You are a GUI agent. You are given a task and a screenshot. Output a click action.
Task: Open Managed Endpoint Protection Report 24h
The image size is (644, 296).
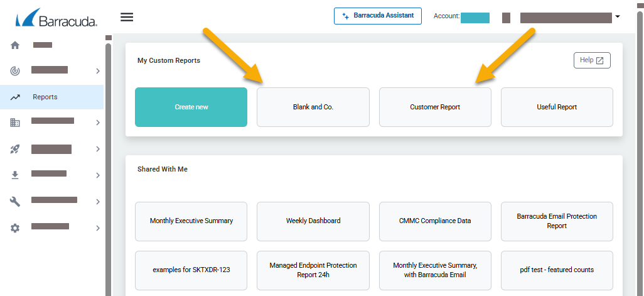313,270
